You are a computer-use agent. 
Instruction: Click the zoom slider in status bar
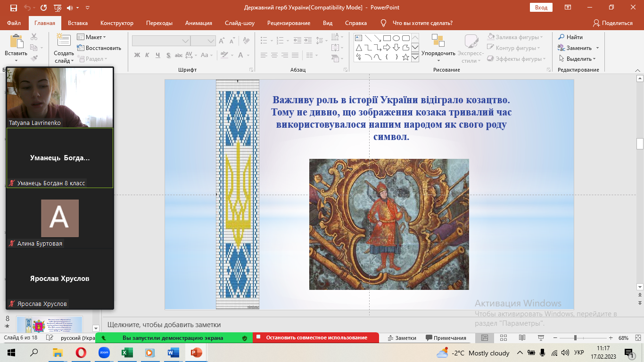pyautogui.click(x=575, y=338)
